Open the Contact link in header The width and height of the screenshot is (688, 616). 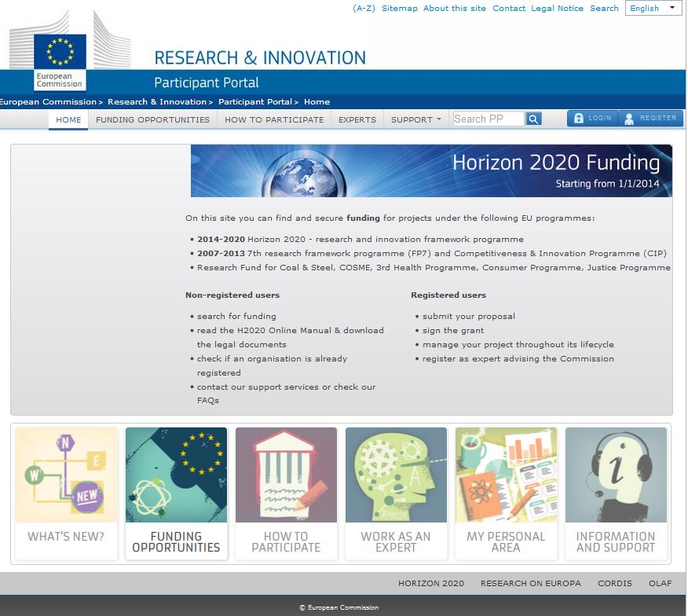[x=509, y=9]
